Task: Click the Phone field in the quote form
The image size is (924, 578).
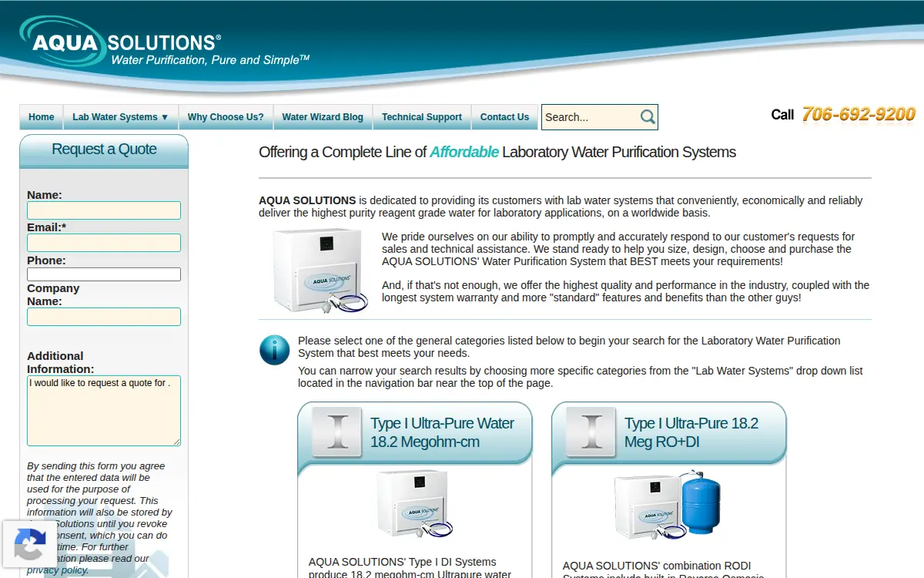Action: pos(104,274)
